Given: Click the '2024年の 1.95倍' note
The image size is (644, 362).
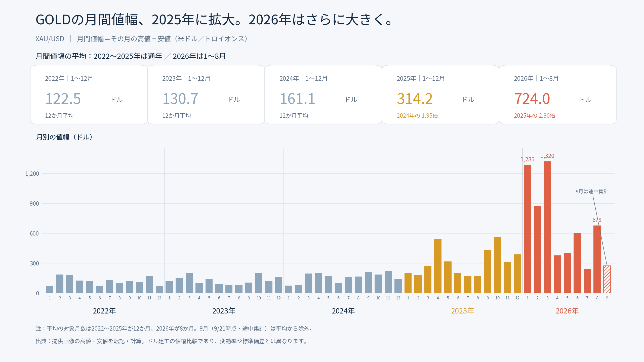Looking at the screenshot, I should (417, 116).
